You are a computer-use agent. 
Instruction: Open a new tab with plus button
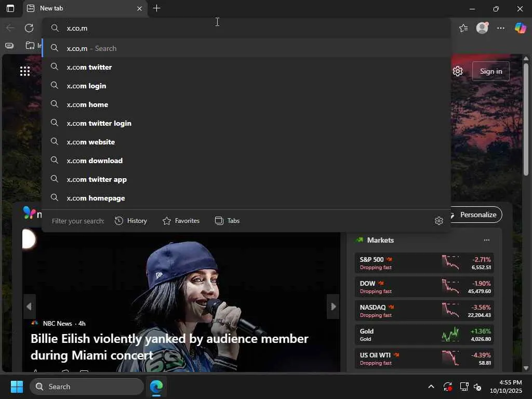pos(156,8)
